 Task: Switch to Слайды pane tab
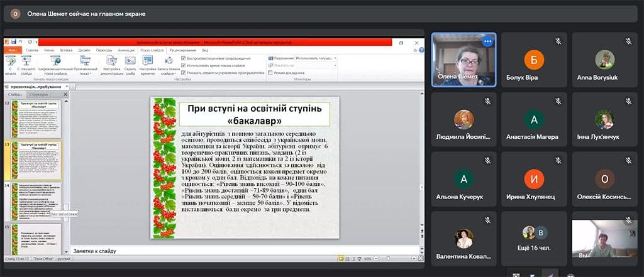(x=15, y=94)
